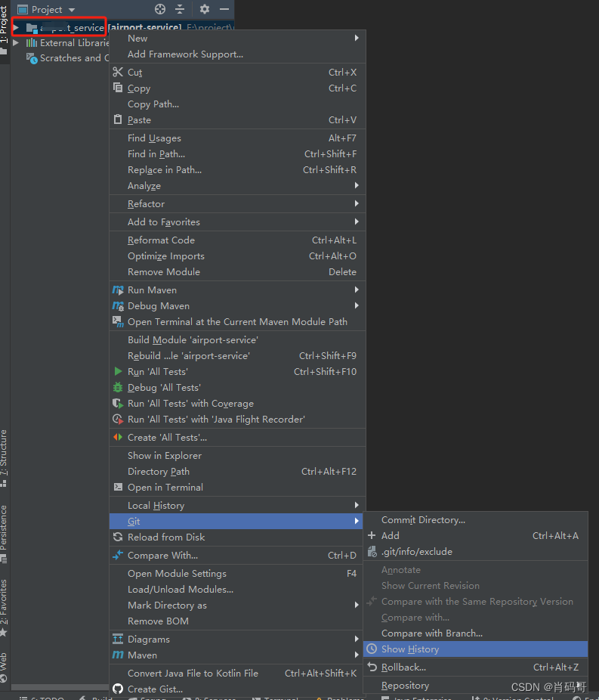The width and height of the screenshot is (599, 700).
Task: Click the Debug 'All Tests' bug icon
Action: (118, 387)
